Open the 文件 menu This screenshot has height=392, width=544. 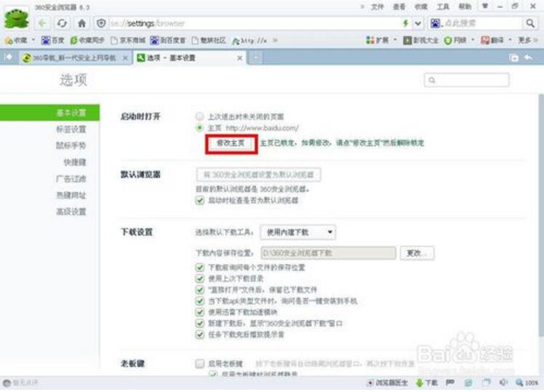point(377,7)
